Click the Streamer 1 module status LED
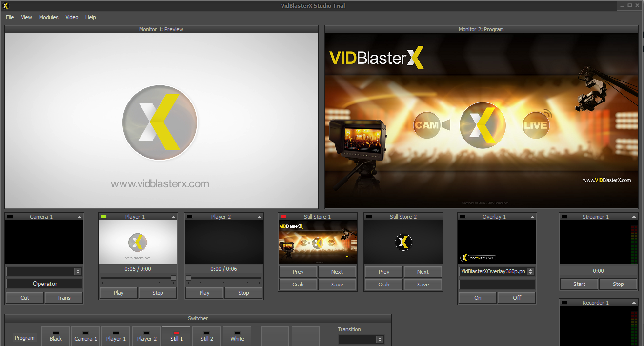 [x=564, y=217]
